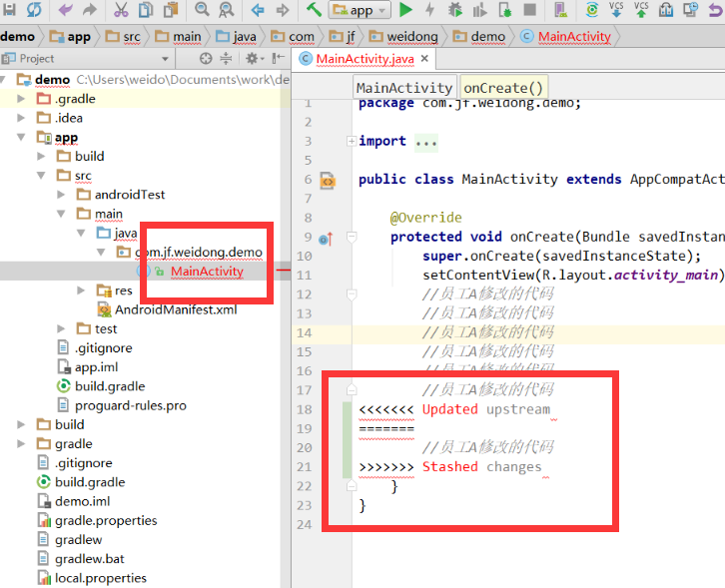Open the app run configuration dropdown
Viewport: 725px width, 588px height.
click(x=360, y=10)
